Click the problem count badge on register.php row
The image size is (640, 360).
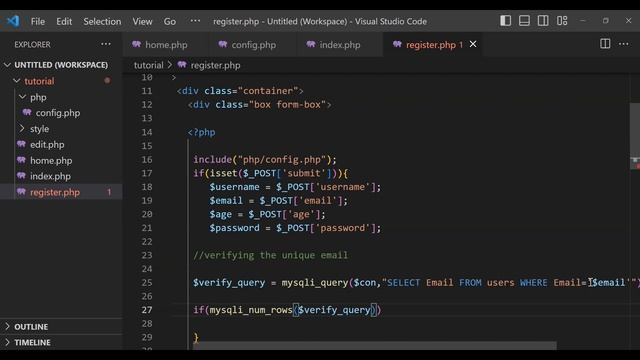109,192
